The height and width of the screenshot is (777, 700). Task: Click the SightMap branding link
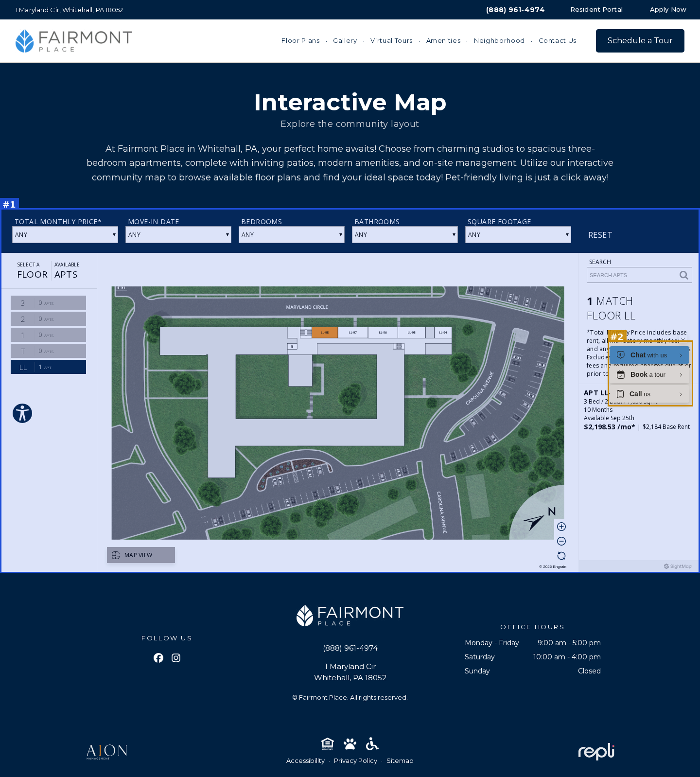pos(678,566)
